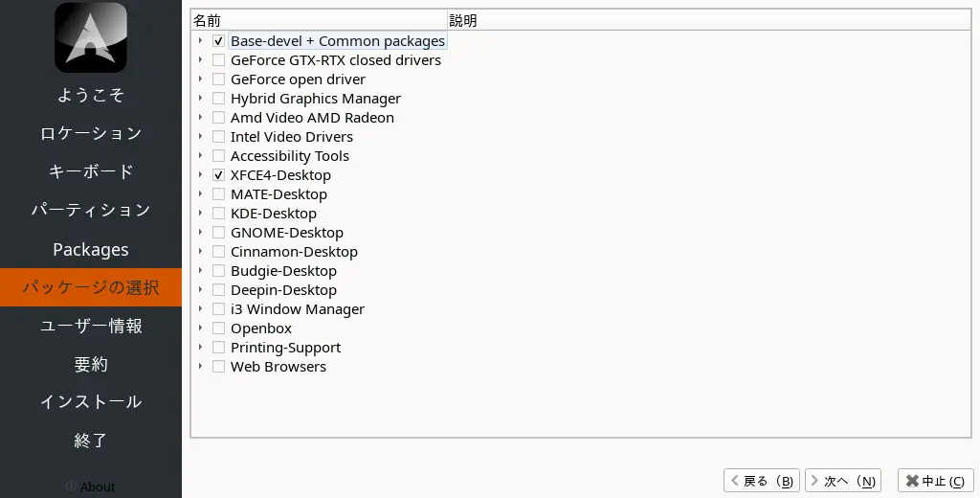Expand the Printing-Support group arrow

coord(200,348)
